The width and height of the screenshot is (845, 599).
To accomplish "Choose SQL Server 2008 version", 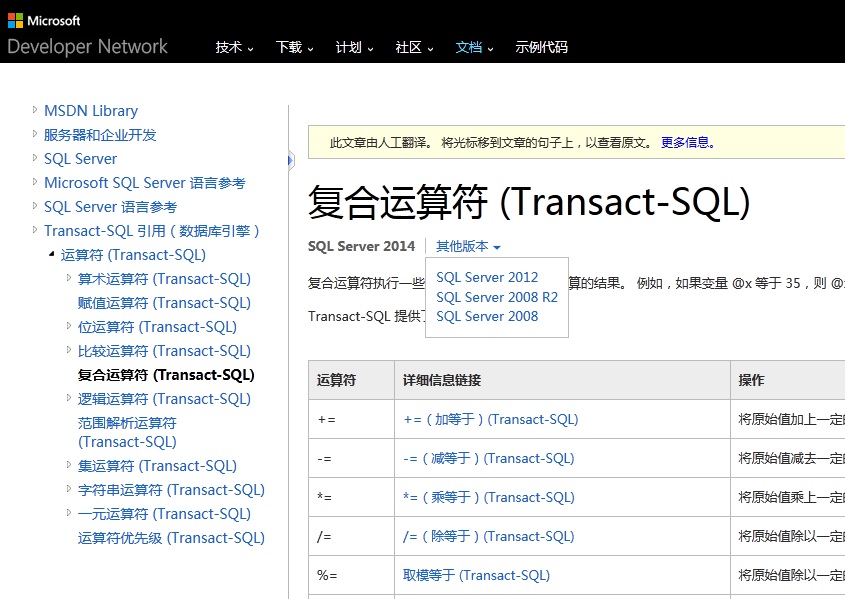I will coord(487,316).
